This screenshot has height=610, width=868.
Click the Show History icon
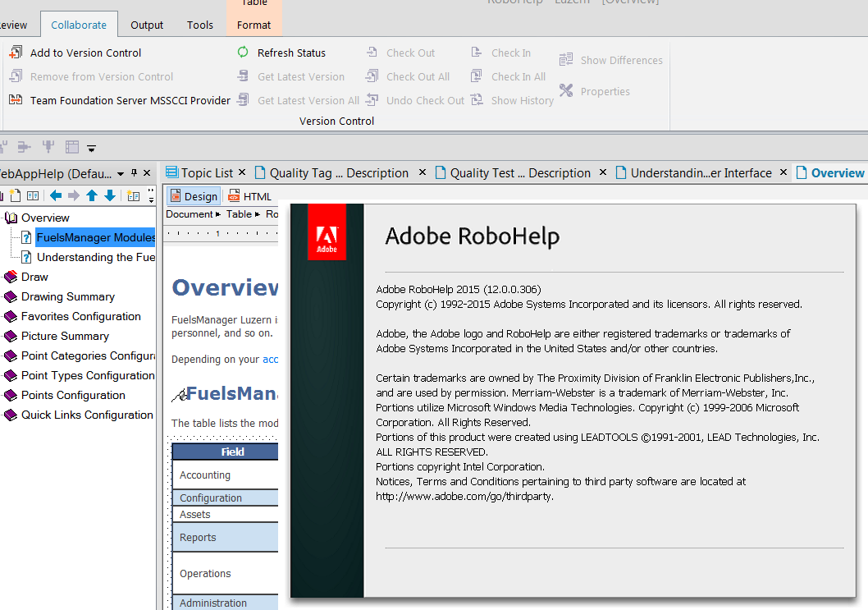pos(477,99)
